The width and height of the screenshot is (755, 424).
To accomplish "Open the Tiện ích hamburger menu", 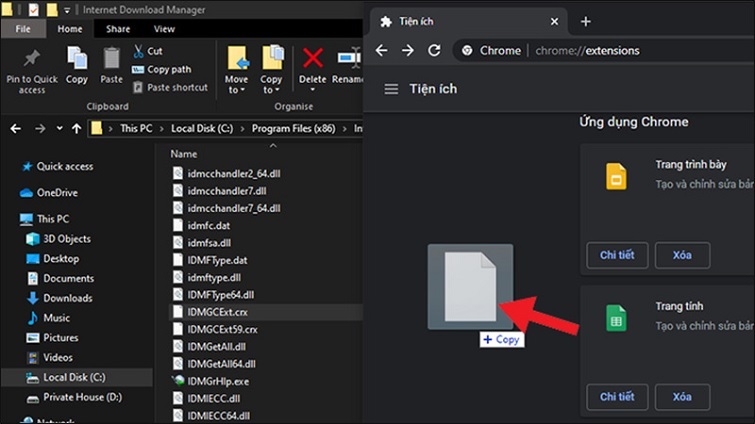I will click(x=391, y=89).
